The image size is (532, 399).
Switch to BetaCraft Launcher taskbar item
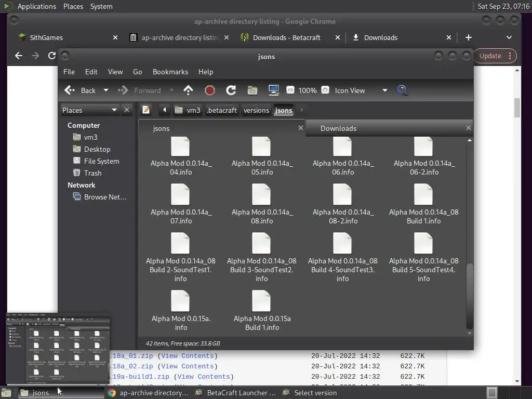pos(236,393)
